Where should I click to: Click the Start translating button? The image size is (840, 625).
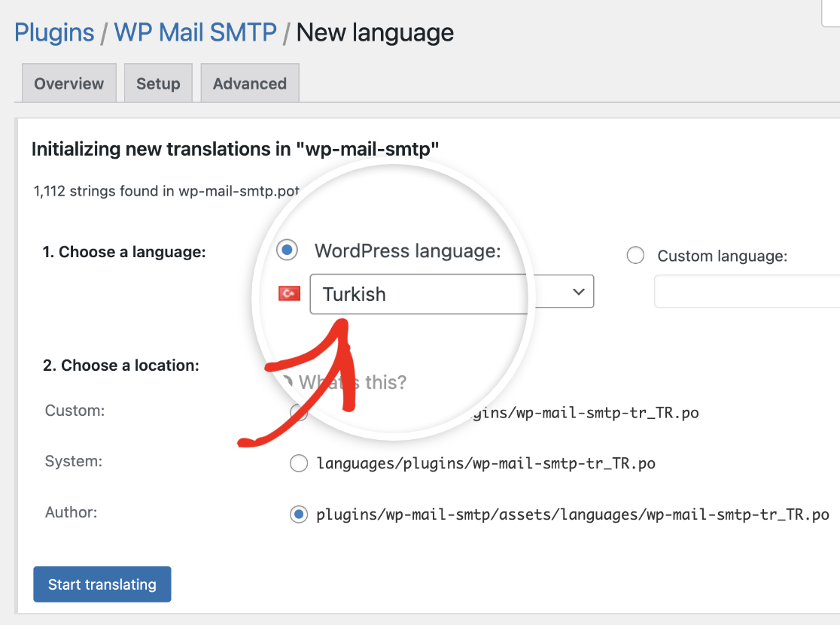(x=102, y=584)
